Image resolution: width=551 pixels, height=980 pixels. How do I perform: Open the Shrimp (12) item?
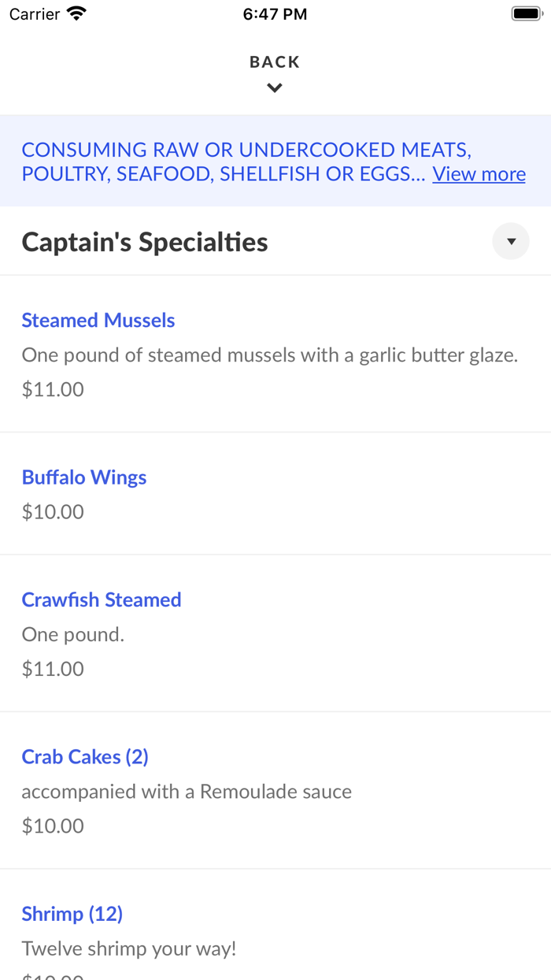coord(72,913)
